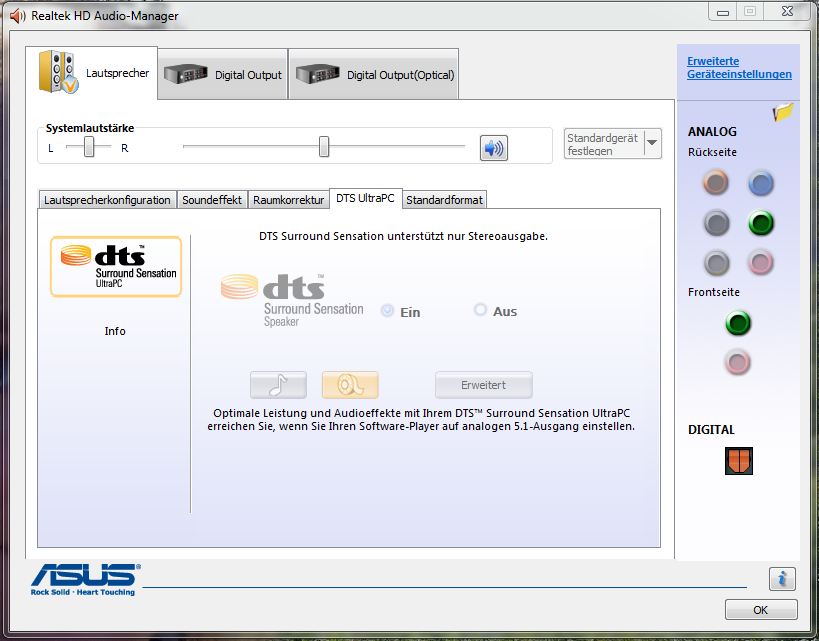Click the main system volume slider handle
Image resolution: width=819 pixels, height=641 pixels.
pyautogui.click(x=324, y=147)
